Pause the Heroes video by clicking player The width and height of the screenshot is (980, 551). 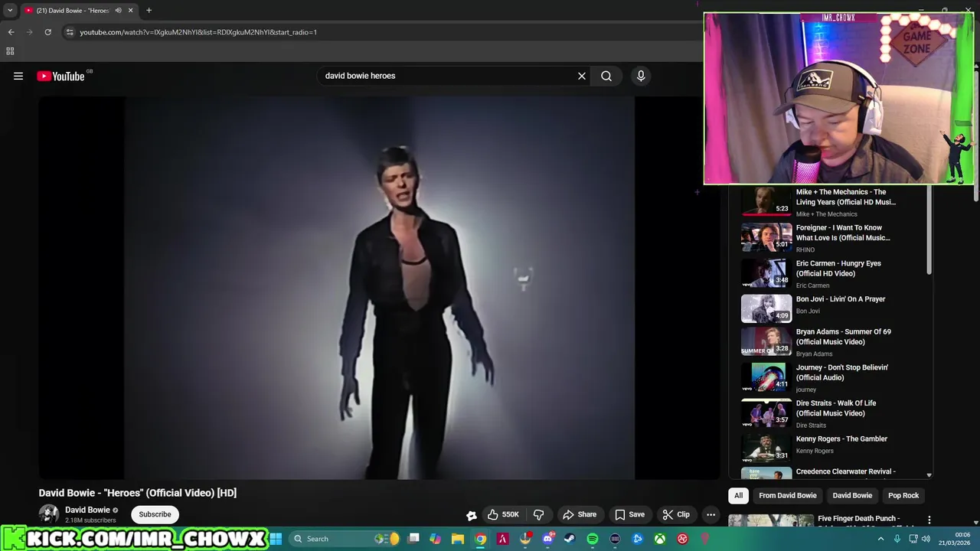pyautogui.click(x=379, y=287)
